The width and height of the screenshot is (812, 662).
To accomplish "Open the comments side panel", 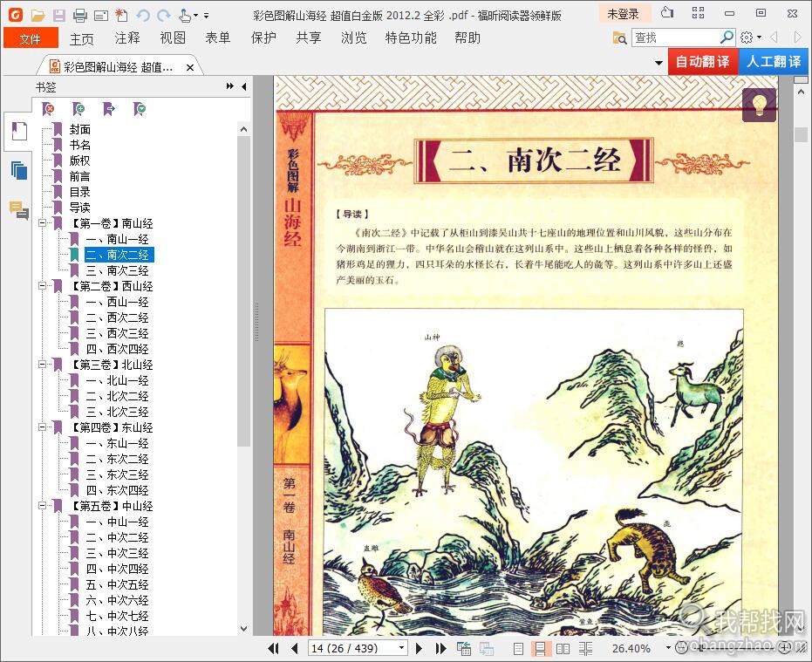I will pos(19,210).
